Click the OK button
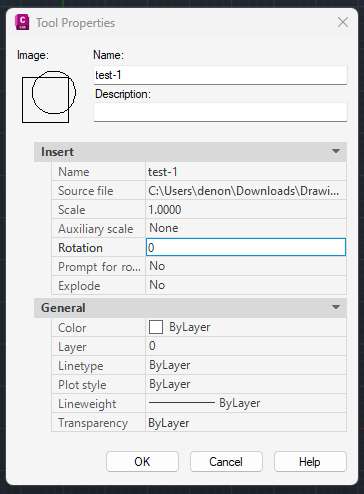This screenshot has height=494, width=364. tap(142, 462)
